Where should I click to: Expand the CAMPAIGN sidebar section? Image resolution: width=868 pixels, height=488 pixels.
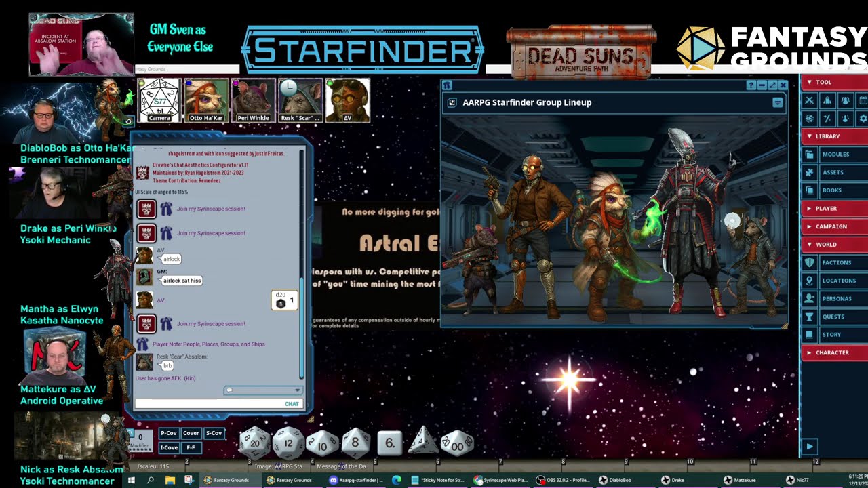point(834,226)
